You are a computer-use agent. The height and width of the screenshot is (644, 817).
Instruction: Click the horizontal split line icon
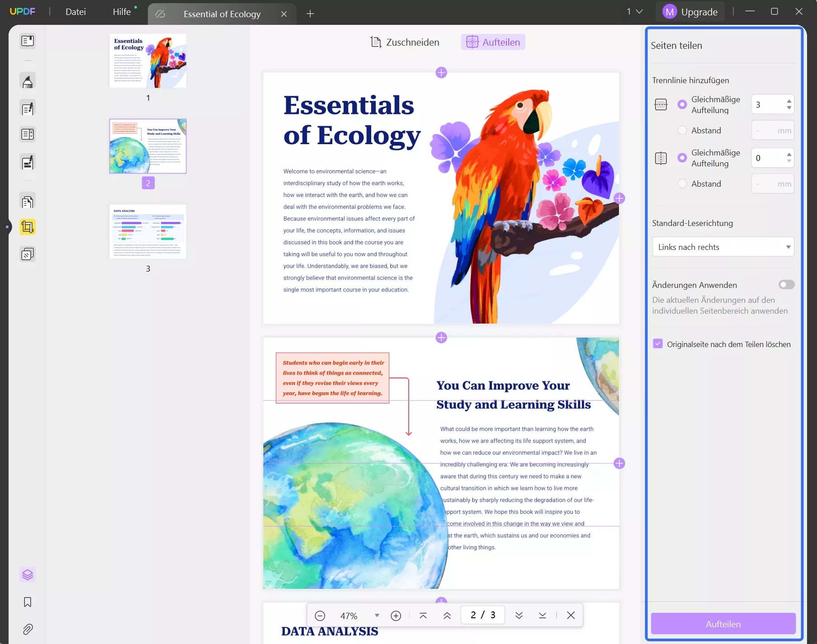pos(661,105)
